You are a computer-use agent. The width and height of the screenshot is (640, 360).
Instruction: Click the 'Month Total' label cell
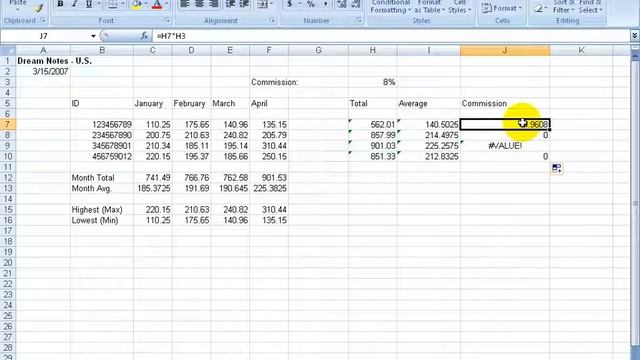tap(102, 178)
